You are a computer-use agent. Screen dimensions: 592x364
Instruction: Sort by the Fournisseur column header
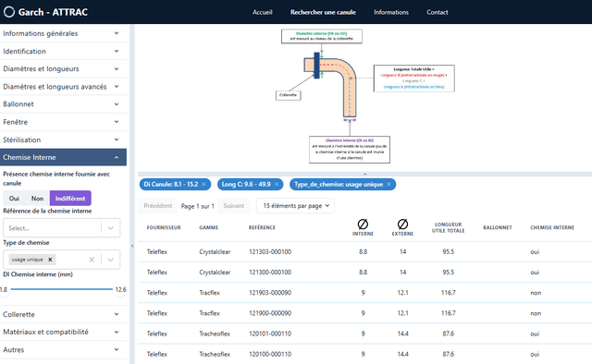point(164,227)
